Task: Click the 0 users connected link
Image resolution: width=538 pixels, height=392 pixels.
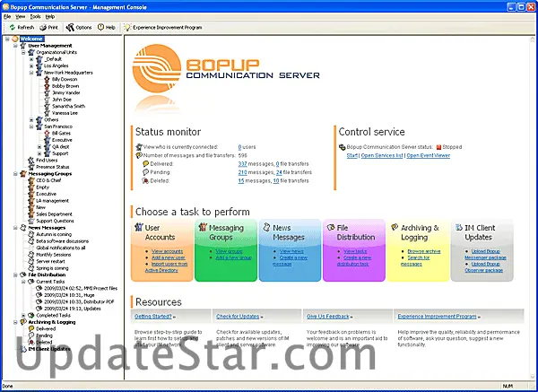Action: (x=239, y=147)
